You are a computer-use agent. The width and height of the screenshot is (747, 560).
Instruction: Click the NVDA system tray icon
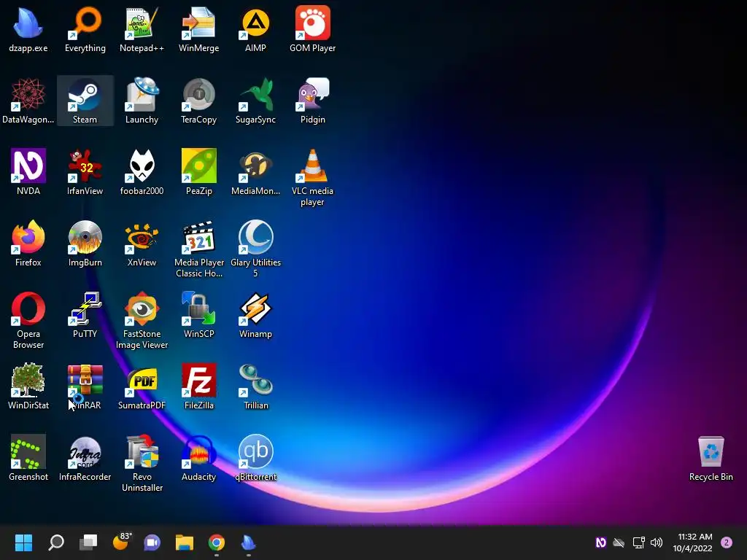pos(601,542)
